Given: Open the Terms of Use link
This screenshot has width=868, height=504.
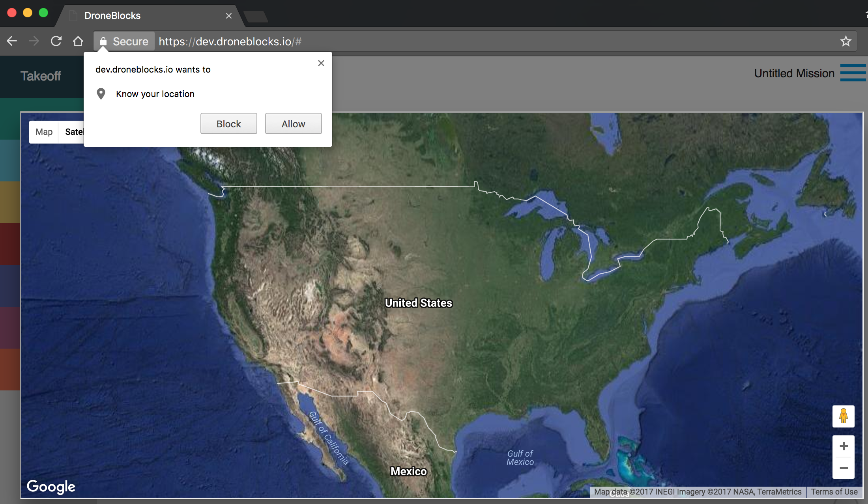Looking at the screenshot, I should tap(834, 492).
